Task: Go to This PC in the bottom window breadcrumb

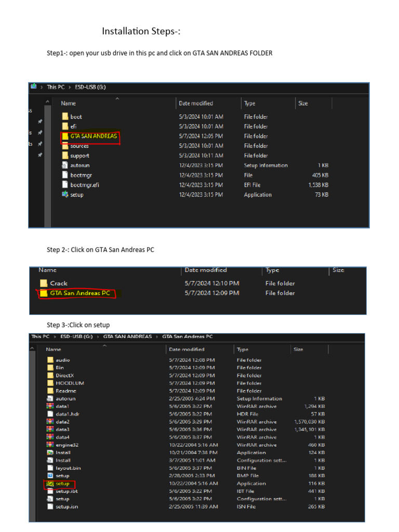Action: pos(41,337)
